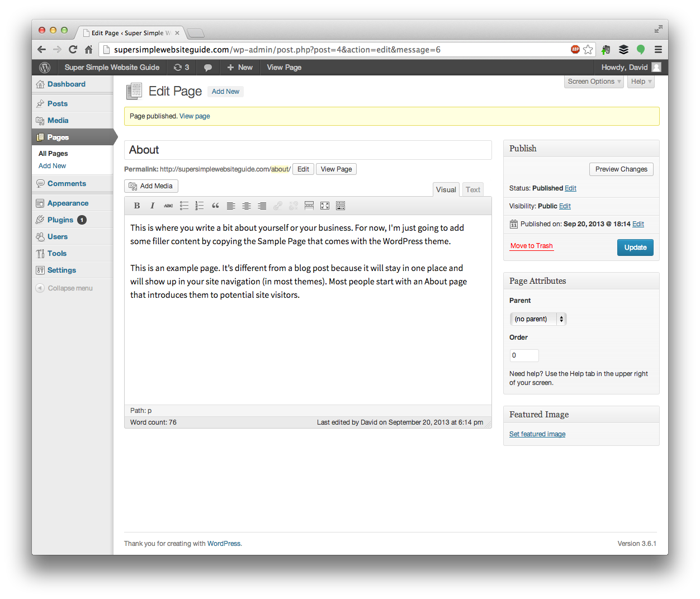Image resolution: width=700 pixels, height=599 pixels.
Task: Open the browser home page
Action: (88, 49)
